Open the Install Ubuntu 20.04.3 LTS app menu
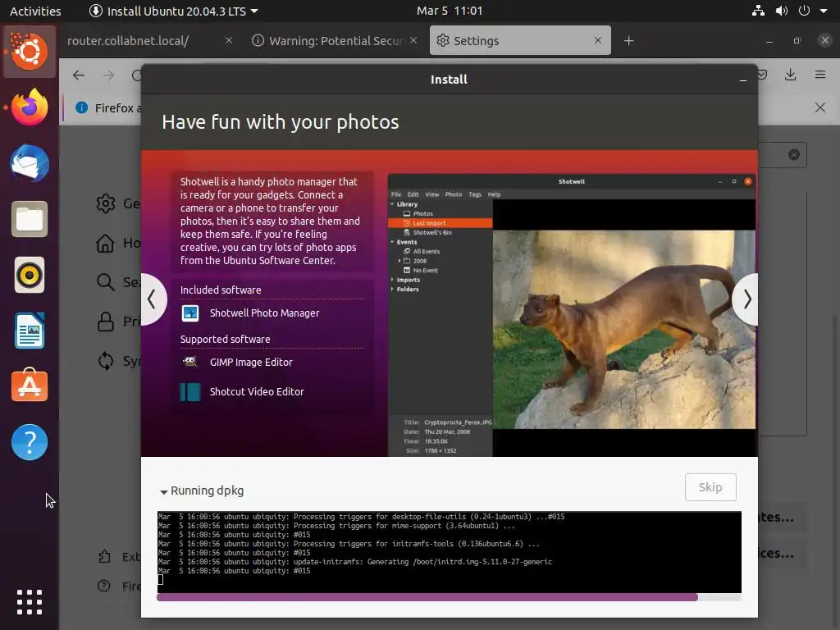The width and height of the screenshot is (840, 630). click(x=174, y=11)
